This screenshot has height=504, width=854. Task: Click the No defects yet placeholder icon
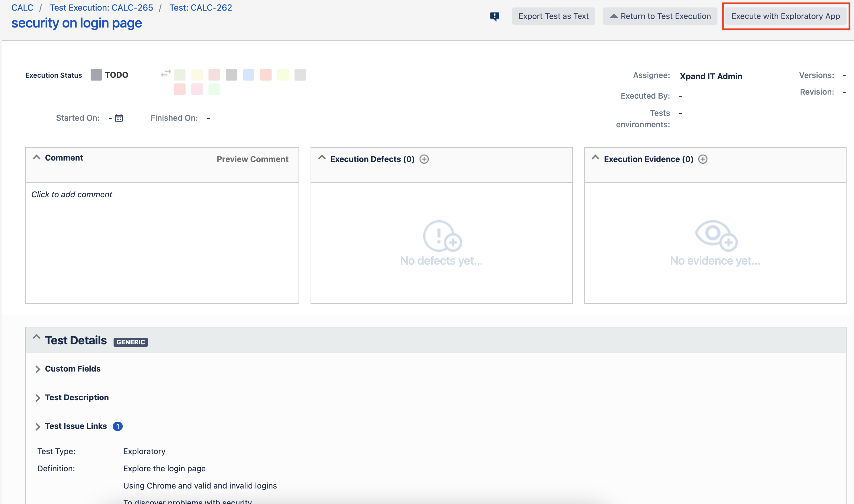(442, 236)
